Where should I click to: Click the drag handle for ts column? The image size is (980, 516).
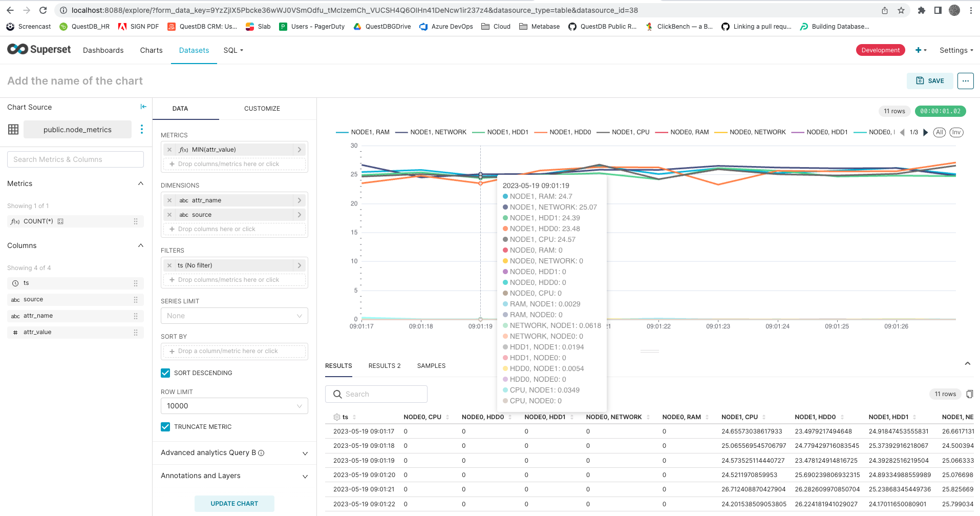coord(136,283)
